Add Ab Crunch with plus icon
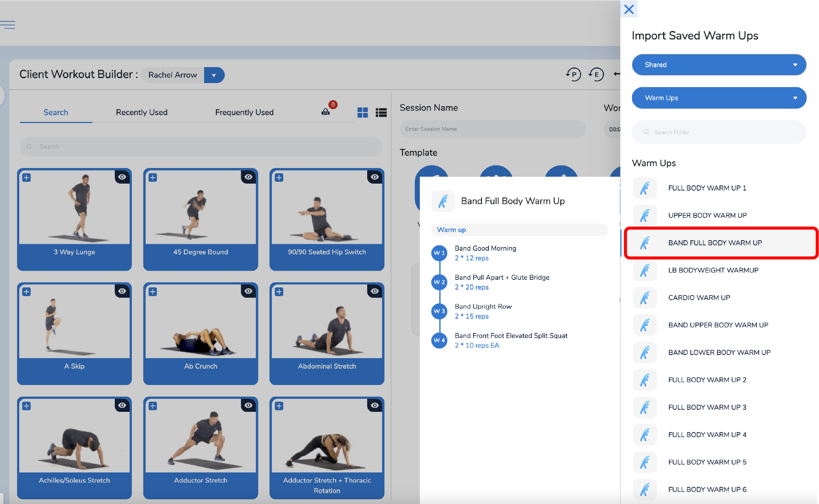Image resolution: width=819 pixels, height=504 pixels. [x=153, y=292]
